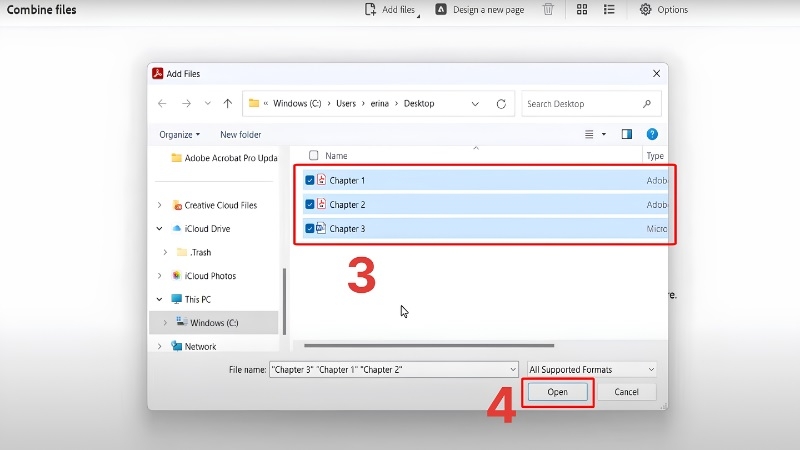This screenshot has width=800, height=450.
Task: Click erina in the address path
Action: pyautogui.click(x=379, y=104)
